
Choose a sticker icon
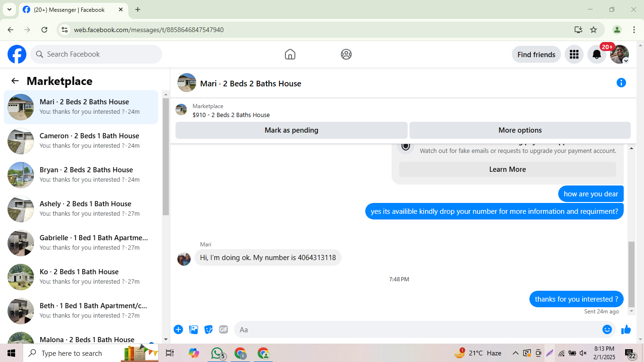click(209, 329)
